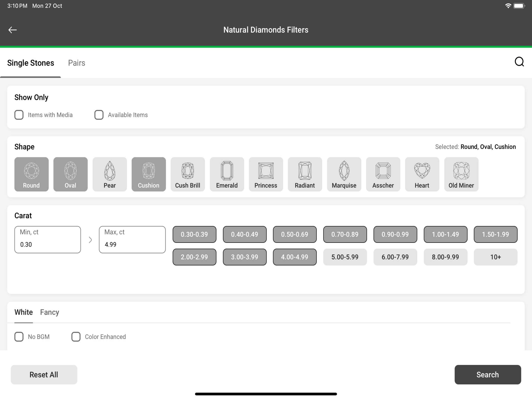The image size is (532, 399).
Task: Click the Natural Diamonds Filters title
Action: 266,30
